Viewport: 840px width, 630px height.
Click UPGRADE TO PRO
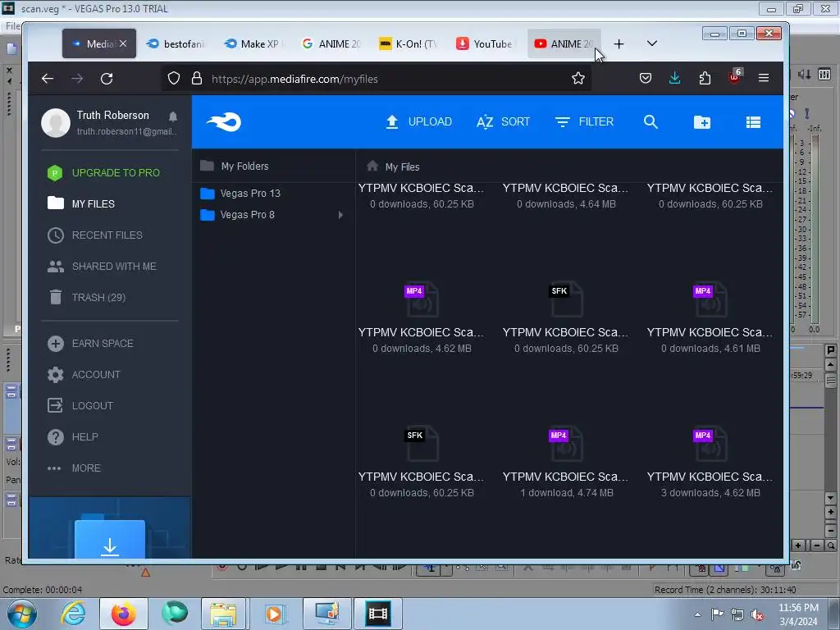click(x=104, y=172)
